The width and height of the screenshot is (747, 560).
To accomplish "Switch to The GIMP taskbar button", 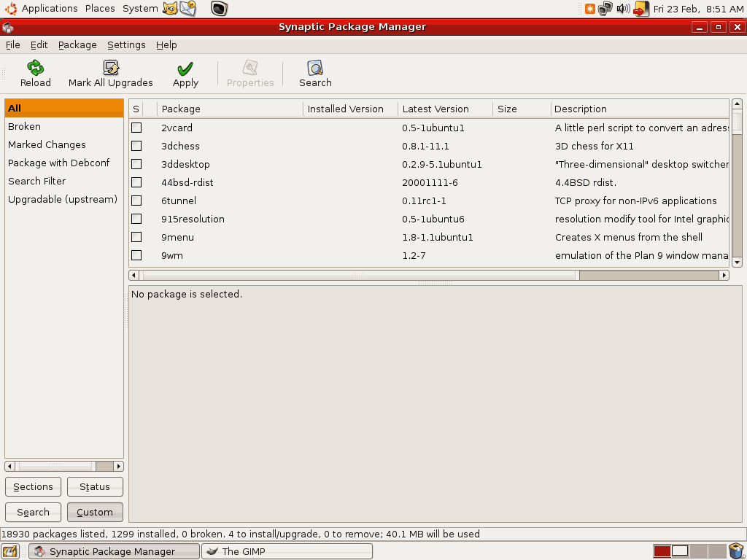I will coord(287,551).
